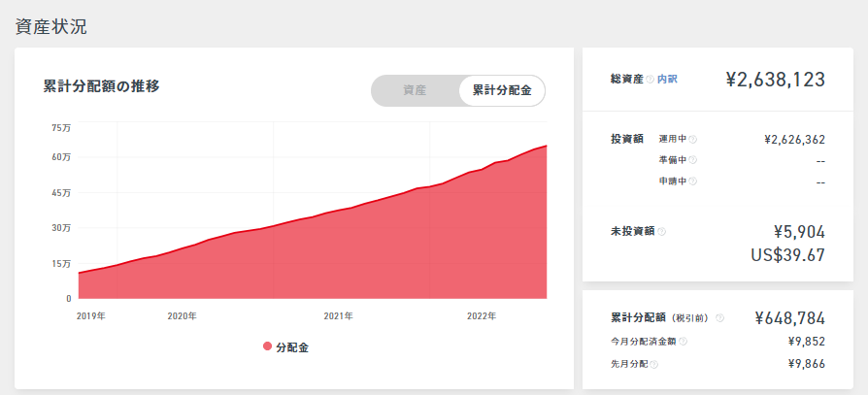Viewport: 868px width, 395px height.
Task: Click last month's distribution ¥9,866
Action: (x=807, y=364)
